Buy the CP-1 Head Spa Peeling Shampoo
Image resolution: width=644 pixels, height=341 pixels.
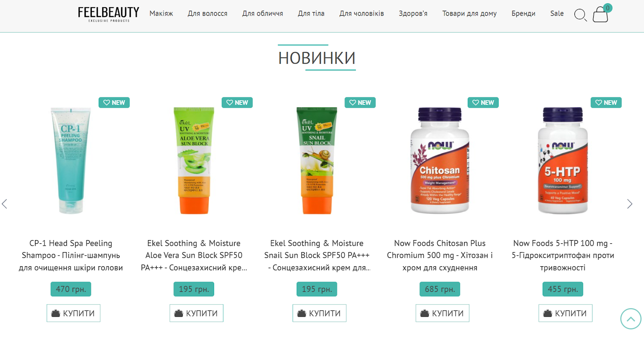coord(73,313)
